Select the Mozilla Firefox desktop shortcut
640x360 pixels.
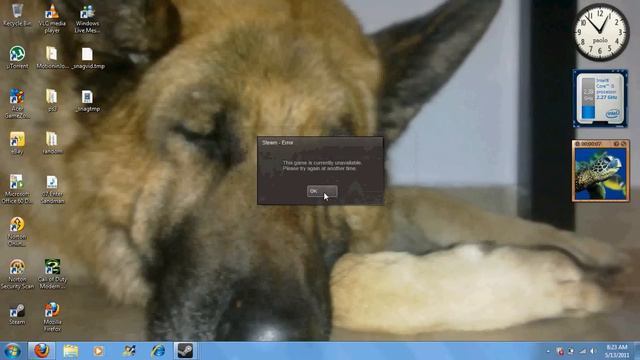point(52,317)
